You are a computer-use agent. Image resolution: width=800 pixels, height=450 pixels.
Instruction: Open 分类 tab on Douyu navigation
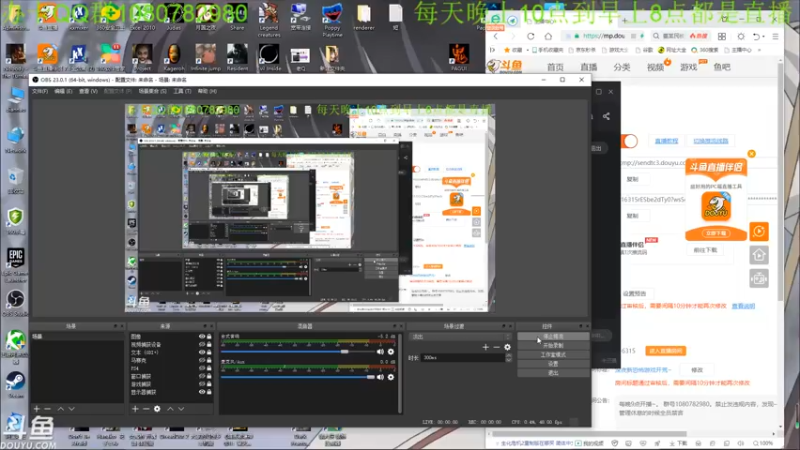coord(621,67)
